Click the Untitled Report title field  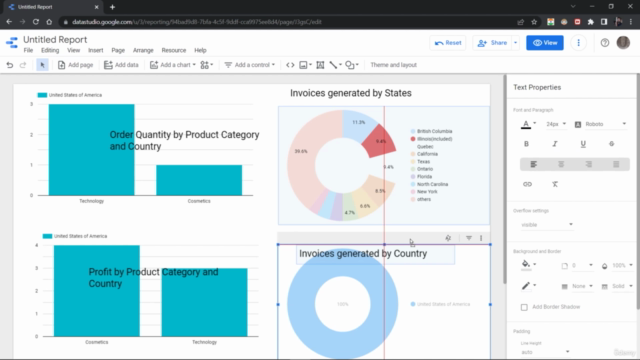click(x=55, y=40)
